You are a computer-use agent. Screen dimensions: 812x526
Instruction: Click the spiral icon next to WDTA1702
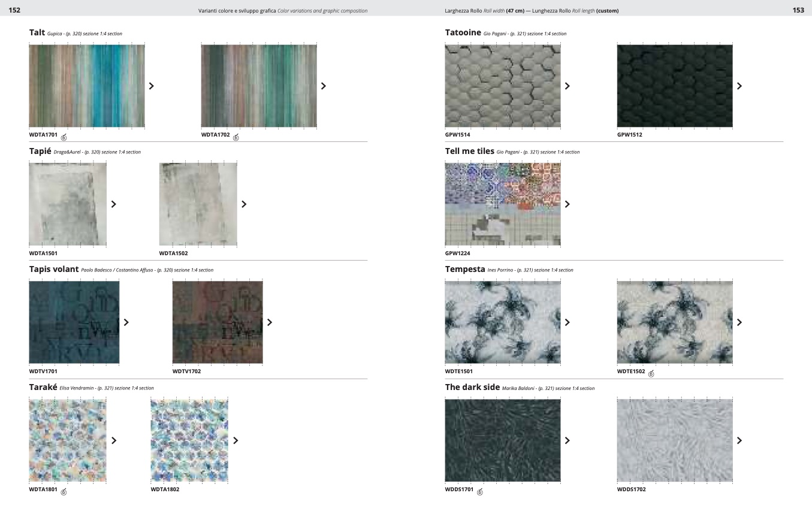pyautogui.click(x=236, y=137)
